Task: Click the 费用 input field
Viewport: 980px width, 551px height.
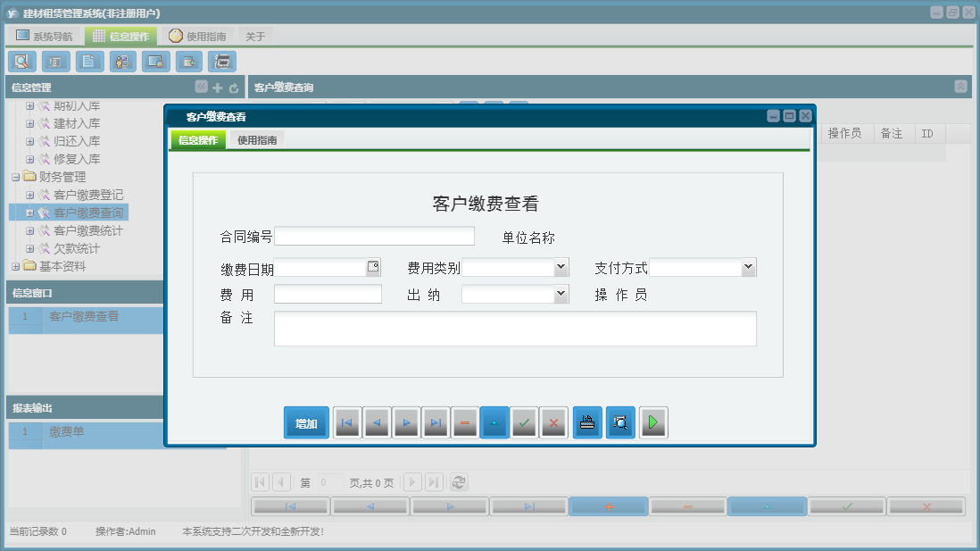Action: click(x=328, y=294)
